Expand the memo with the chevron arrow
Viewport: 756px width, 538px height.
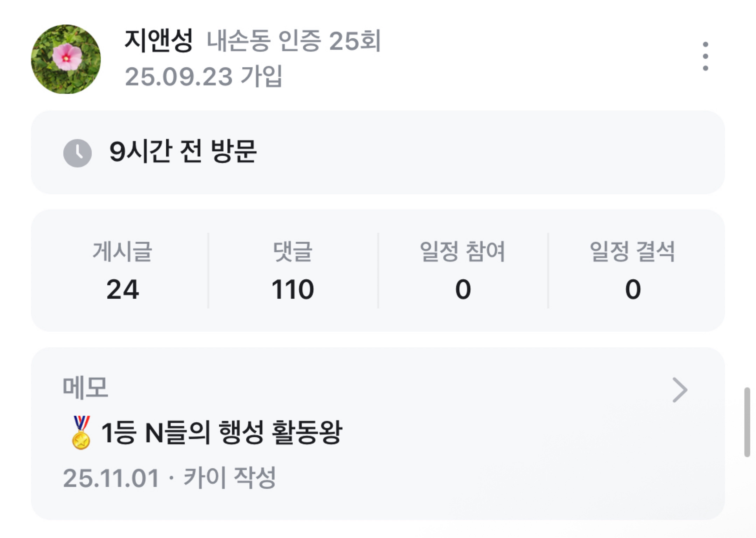click(x=680, y=390)
